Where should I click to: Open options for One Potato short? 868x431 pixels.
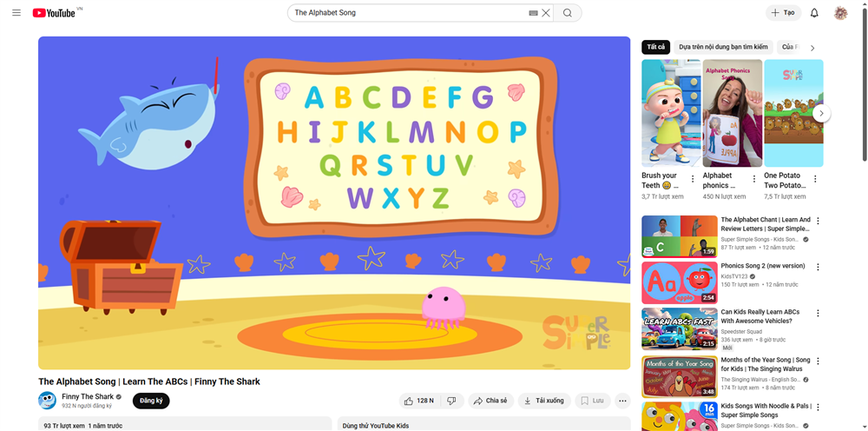click(x=815, y=178)
